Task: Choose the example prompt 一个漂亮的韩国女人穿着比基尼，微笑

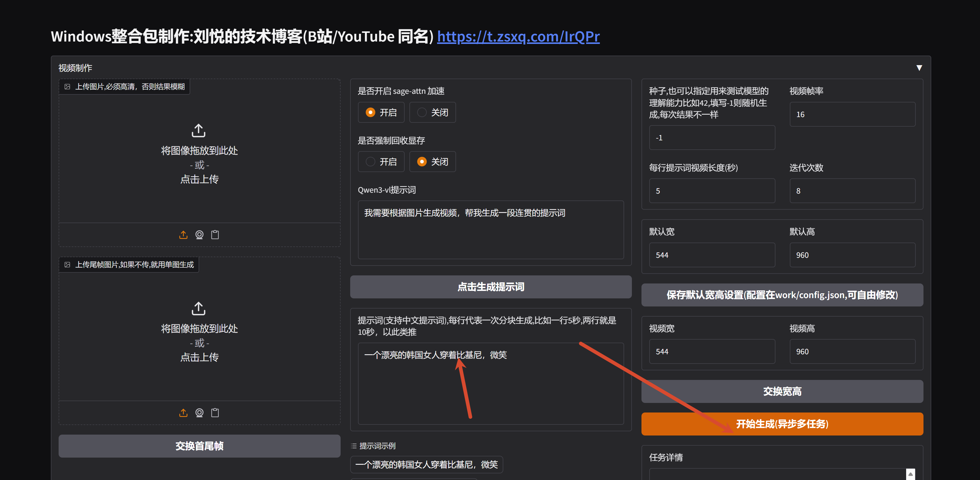Action: point(426,464)
